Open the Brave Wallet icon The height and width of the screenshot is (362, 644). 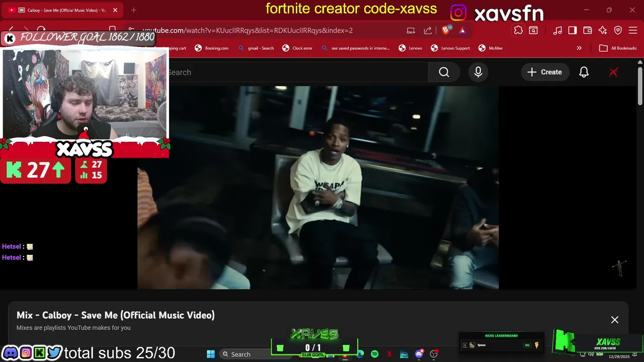588,30
